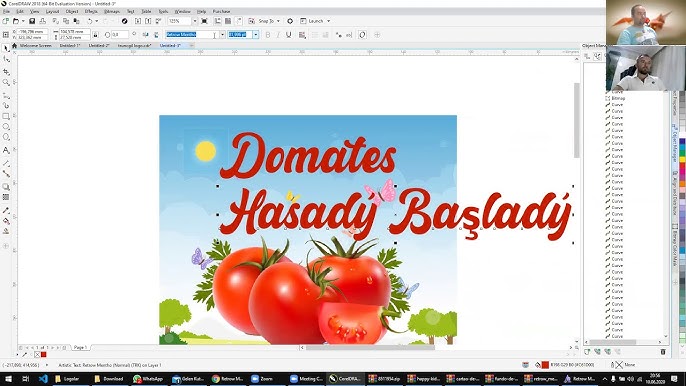Select the Drop Shadow tool
Screen dimensions: 686x386
(x=6, y=186)
